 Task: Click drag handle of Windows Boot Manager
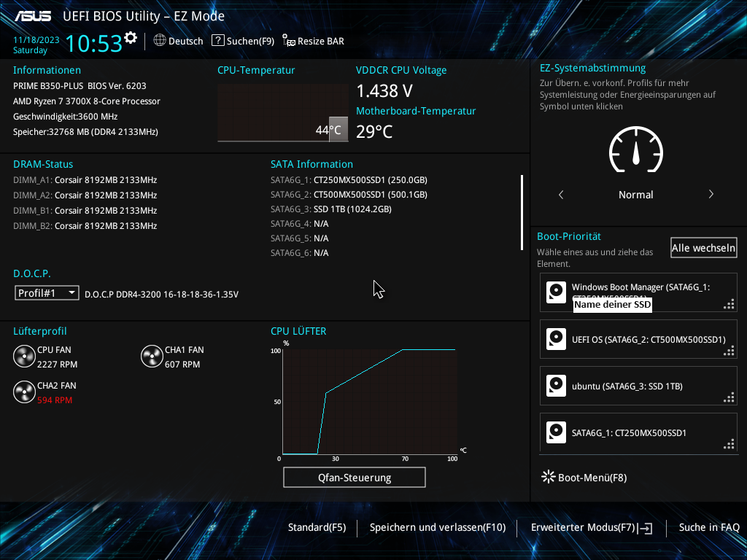729,305
